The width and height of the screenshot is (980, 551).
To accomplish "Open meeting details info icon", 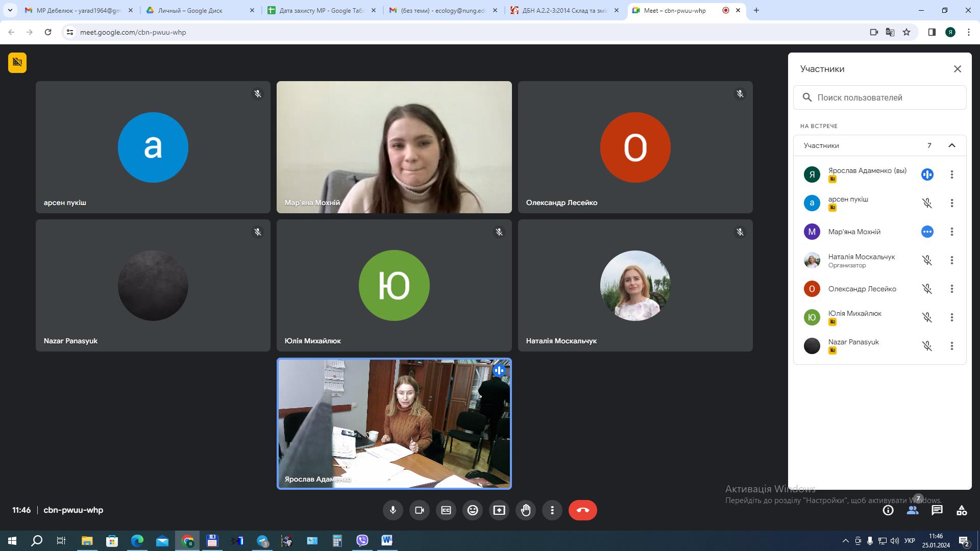I will tap(888, 510).
